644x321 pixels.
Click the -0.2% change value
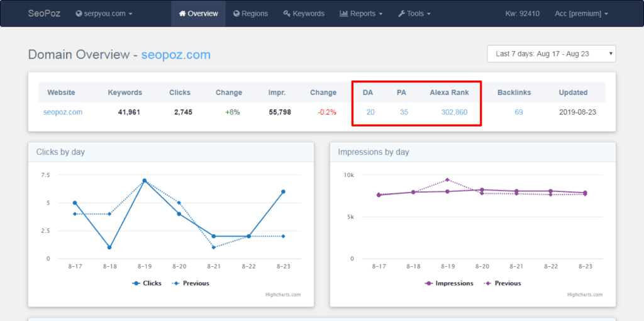point(327,112)
